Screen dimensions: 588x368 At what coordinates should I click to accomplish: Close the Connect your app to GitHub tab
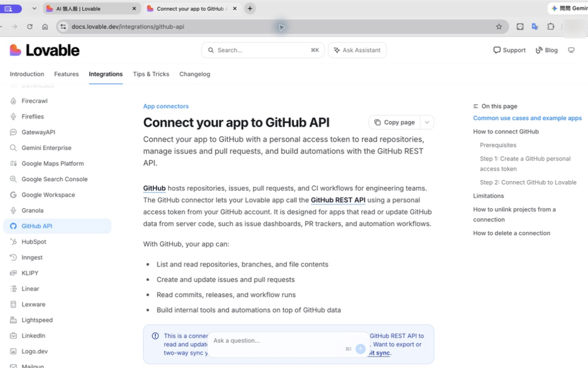click(235, 8)
